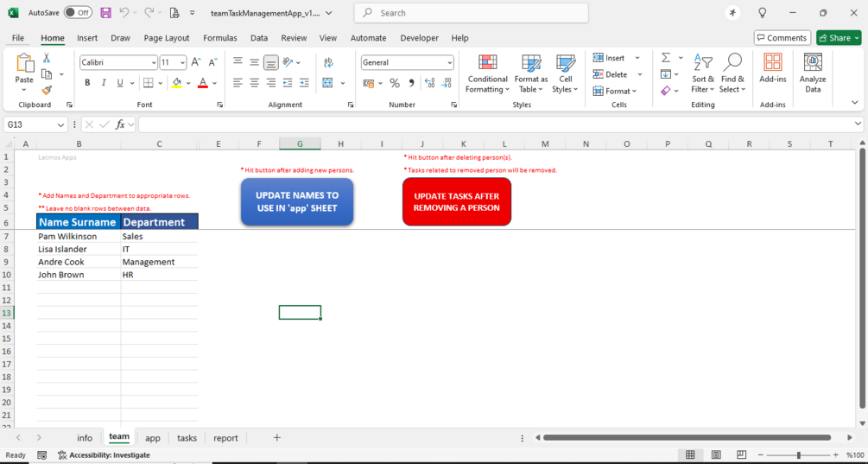Click the Comma Style icon
This screenshot has width=868, height=464.
tap(411, 83)
